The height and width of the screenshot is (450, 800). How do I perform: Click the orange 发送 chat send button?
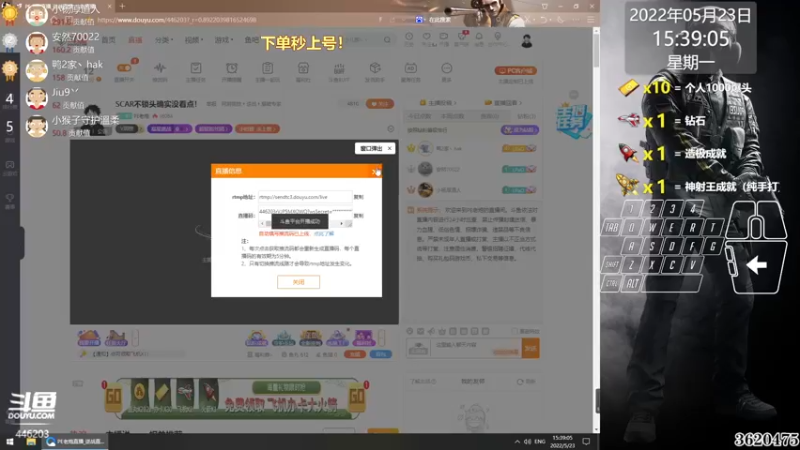(531, 348)
